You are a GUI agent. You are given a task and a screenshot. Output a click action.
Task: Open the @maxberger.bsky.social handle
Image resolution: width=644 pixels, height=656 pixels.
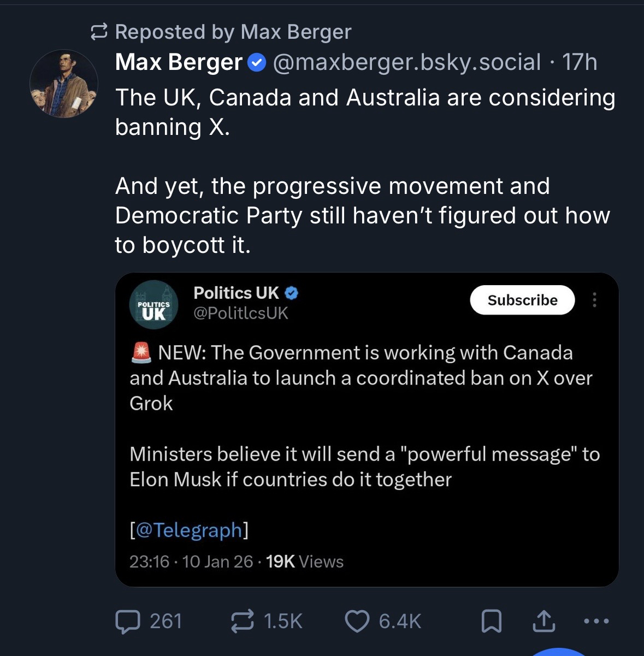tap(406, 62)
